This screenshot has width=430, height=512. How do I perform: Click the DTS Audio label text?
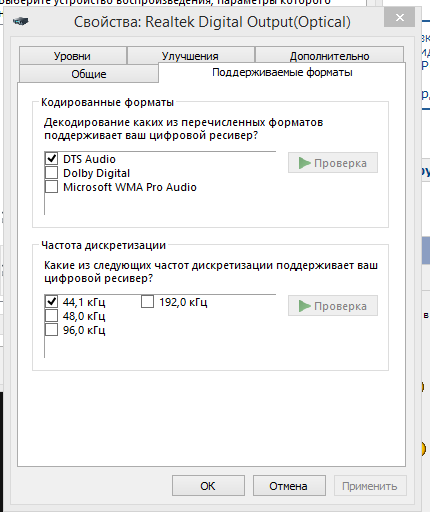point(89,159)
